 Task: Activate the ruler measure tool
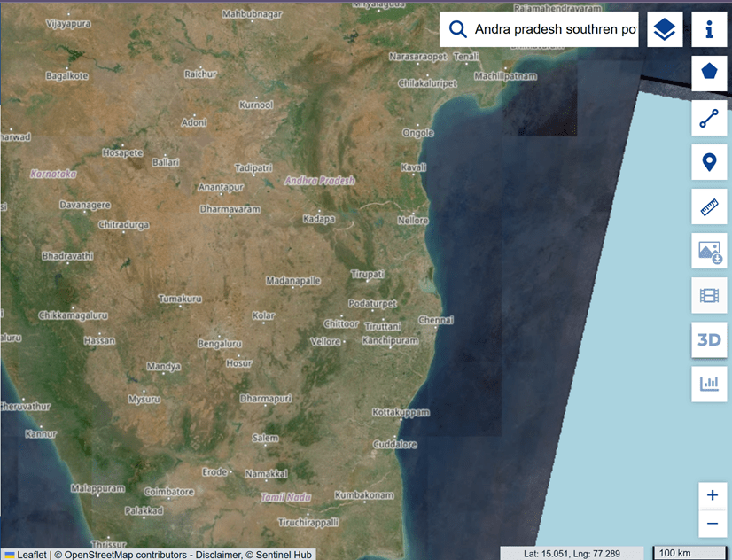point(709,206)
